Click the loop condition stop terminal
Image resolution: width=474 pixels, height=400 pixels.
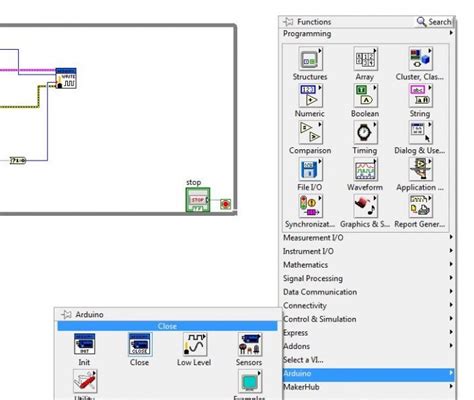(226, 204)
